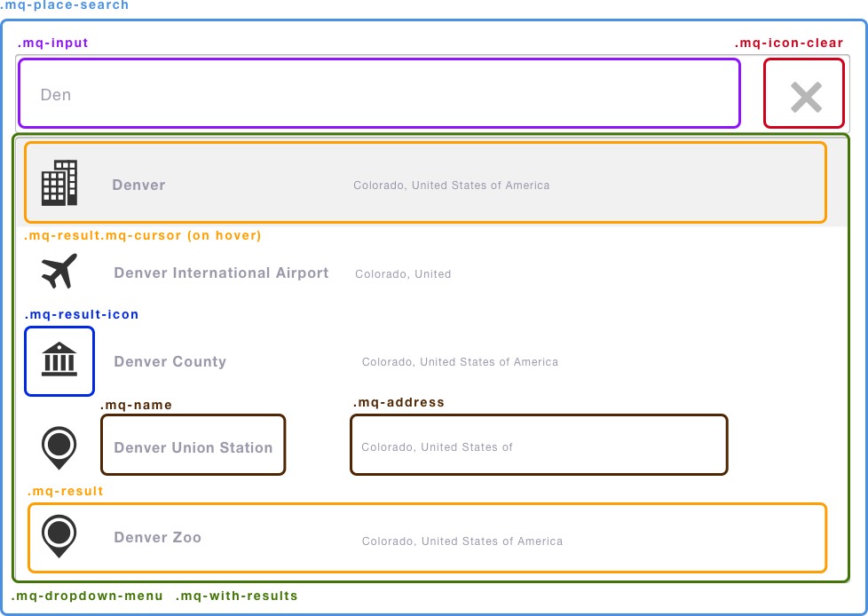Click the search input containing 'Den'
This screenshot has width=868, height=616.
pyautogui.click(x=379, y=93)
